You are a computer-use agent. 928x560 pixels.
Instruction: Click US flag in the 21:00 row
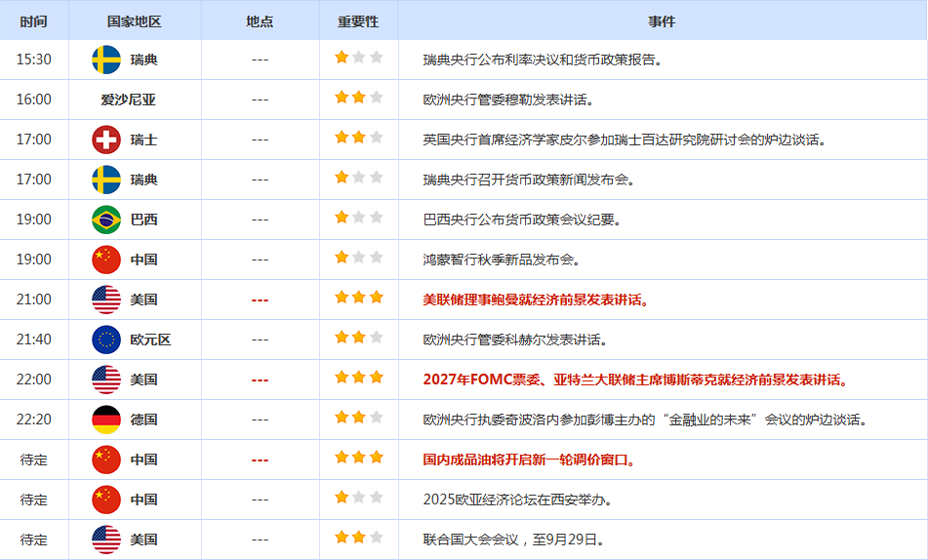106,300
